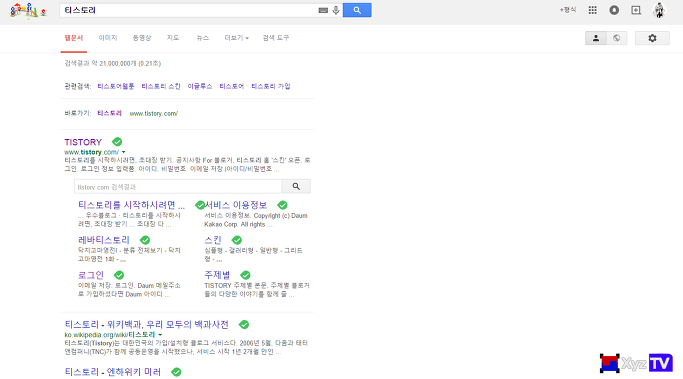
Task: Click checkmark beside 레바티스토리
Action: point(145,240)
